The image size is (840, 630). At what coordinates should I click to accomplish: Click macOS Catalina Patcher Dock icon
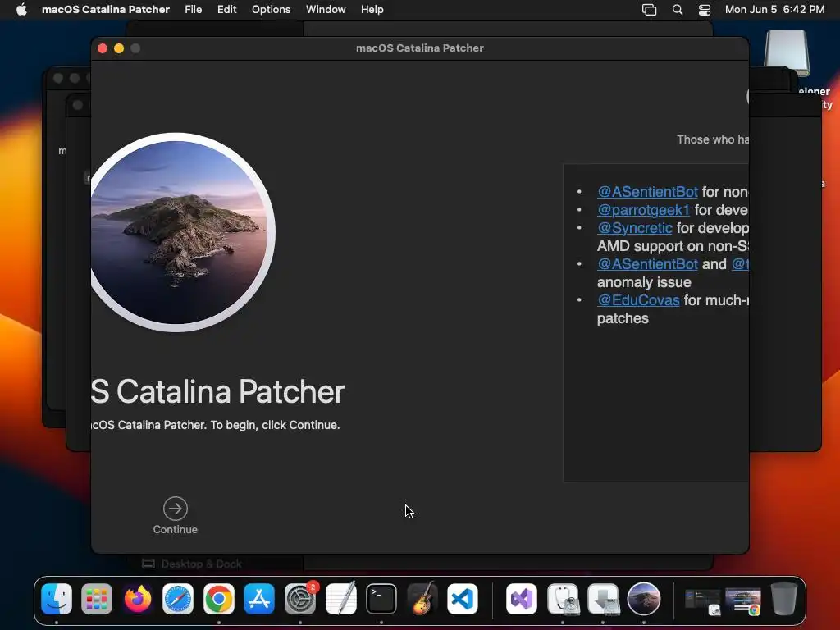644,599
